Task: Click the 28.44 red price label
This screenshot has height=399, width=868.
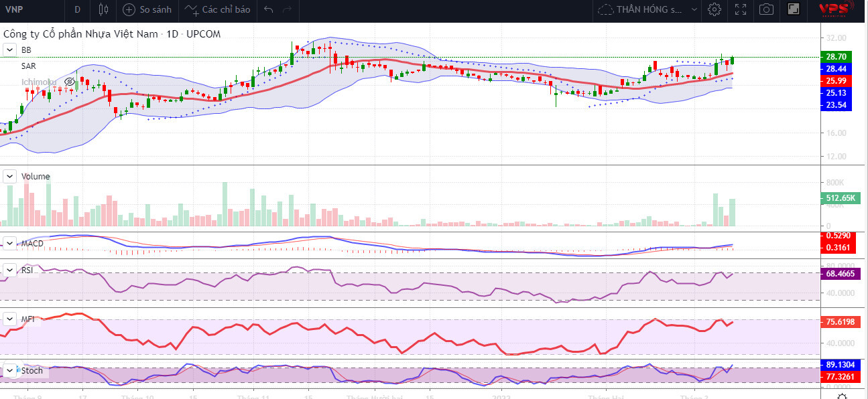Action: click(x=836, y=69)
